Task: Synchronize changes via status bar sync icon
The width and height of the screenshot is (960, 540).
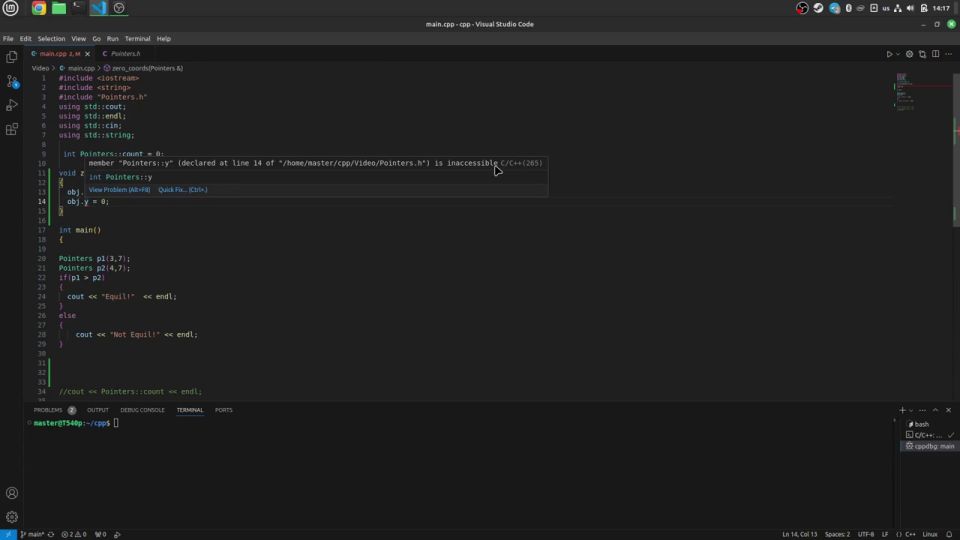Action: point(51,534)
